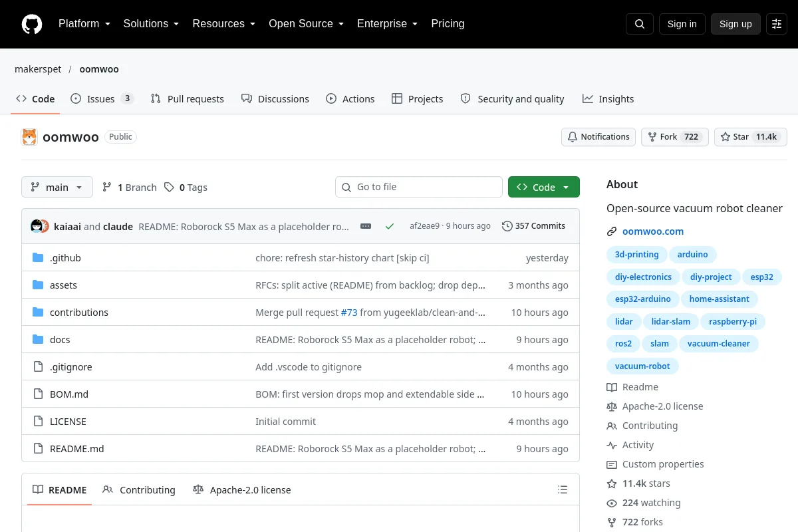Open the assets folder icon
The height and width of the screenshot is (532, 798).
38,285
